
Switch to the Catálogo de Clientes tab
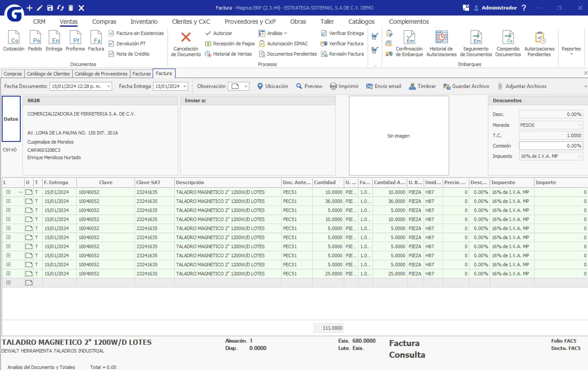click(x=48, y=74)
